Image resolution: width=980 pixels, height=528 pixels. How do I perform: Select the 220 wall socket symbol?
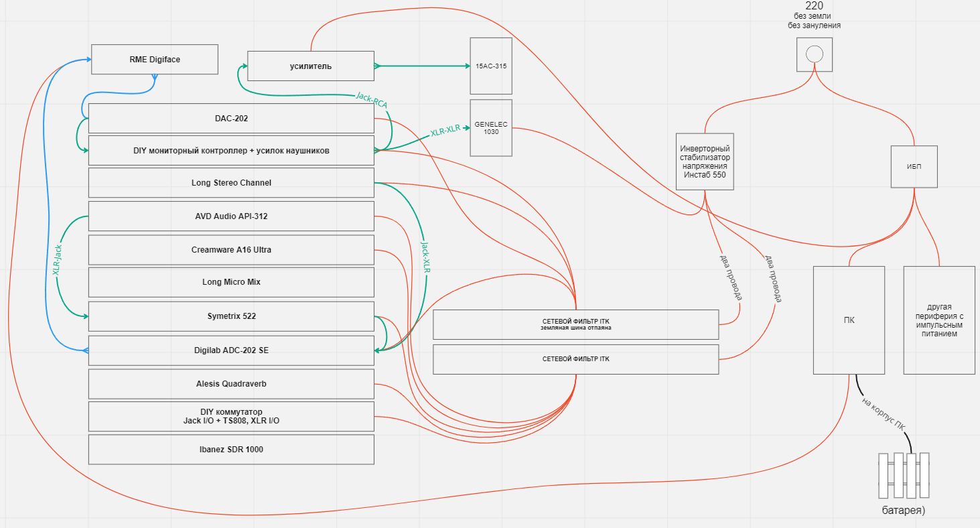814,54
